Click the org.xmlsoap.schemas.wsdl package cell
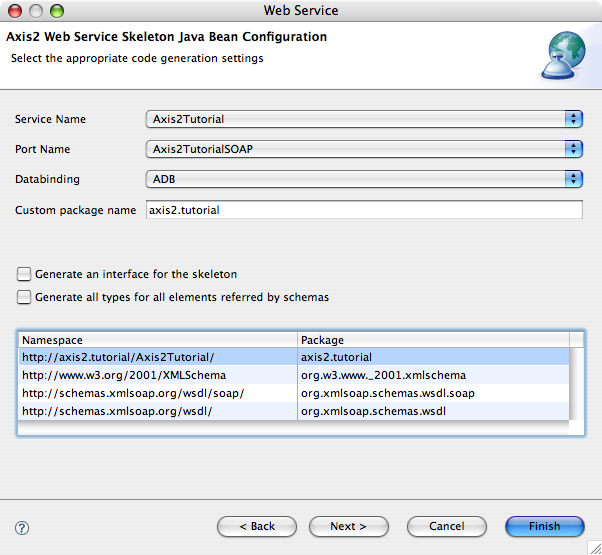 433,411
